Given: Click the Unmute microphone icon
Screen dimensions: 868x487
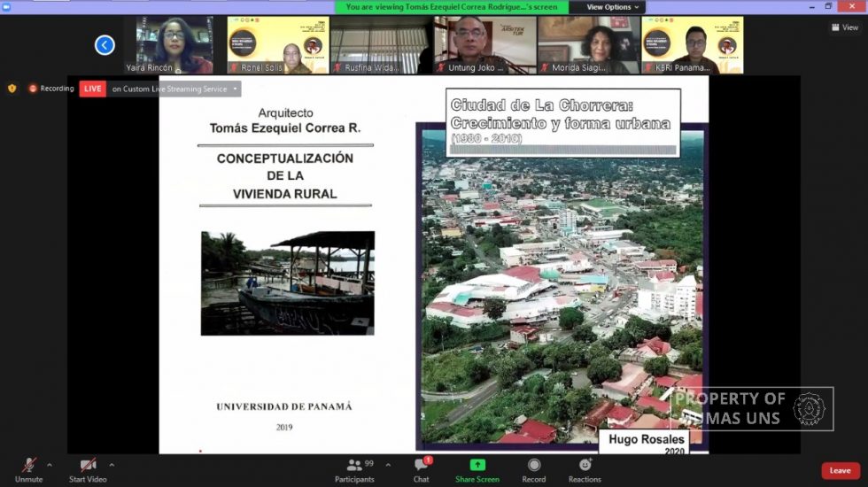Looking at the screenshot, I should pos(28,466).
